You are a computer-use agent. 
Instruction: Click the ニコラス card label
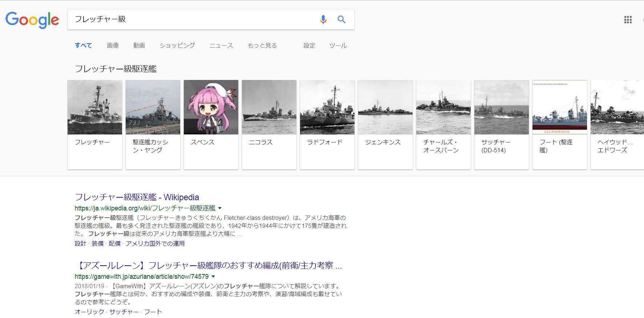click(x=261, y=142)
